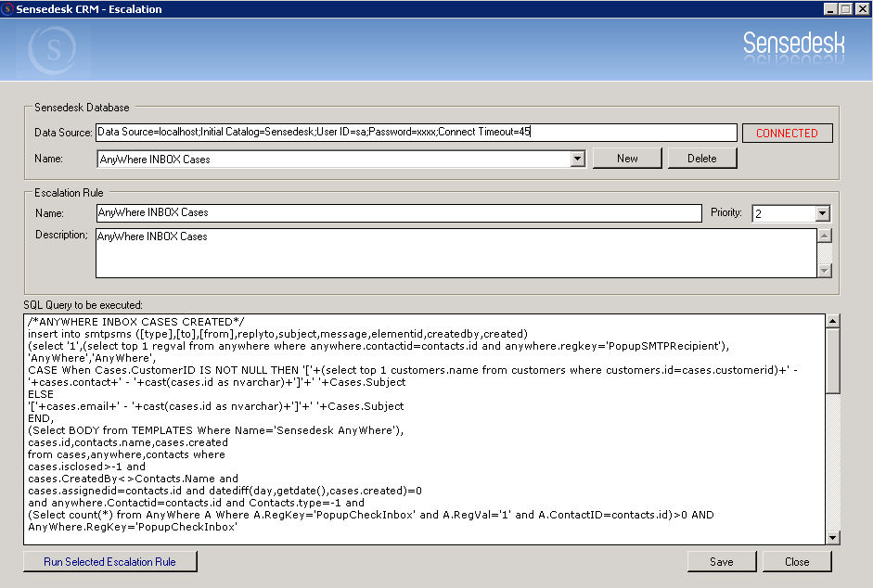Click the 'cases.id,contacts.name,cases.created' line

click(128, 442)
